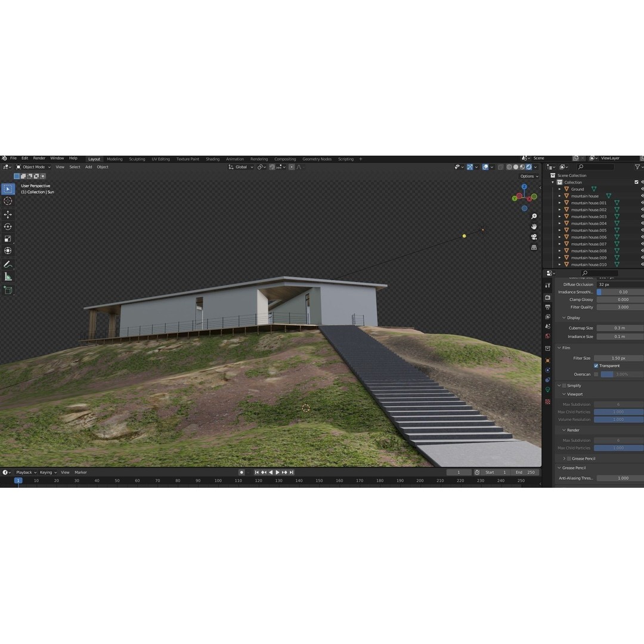
Task: Click the pan view hand icon
Action: 534,227
